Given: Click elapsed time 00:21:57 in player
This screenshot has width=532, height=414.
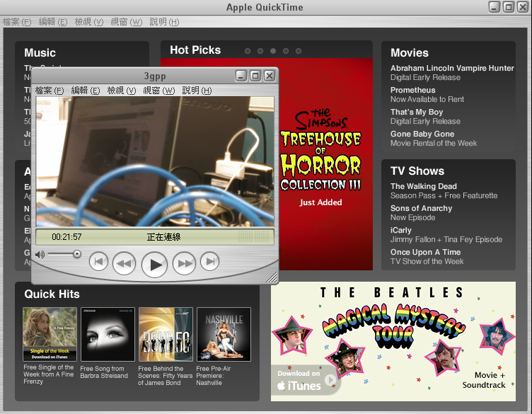Looking at the screenshot, I should (66, 237).
